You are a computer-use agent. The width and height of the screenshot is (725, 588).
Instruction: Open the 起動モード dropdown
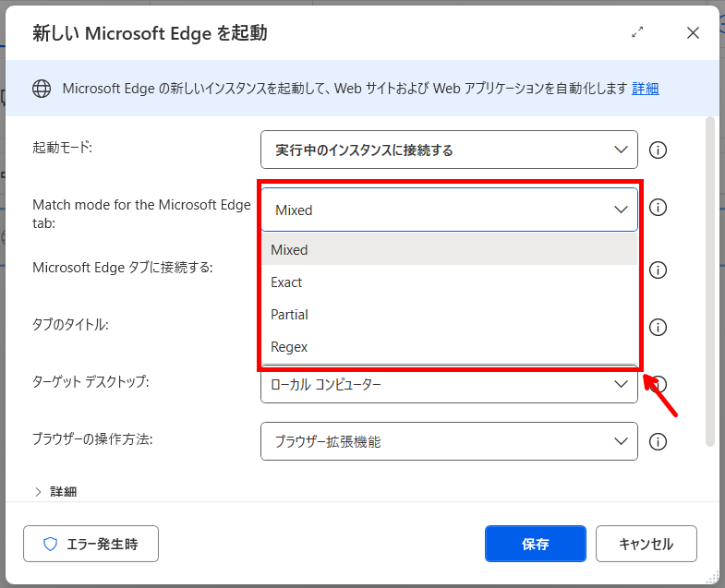pos(449,150)
